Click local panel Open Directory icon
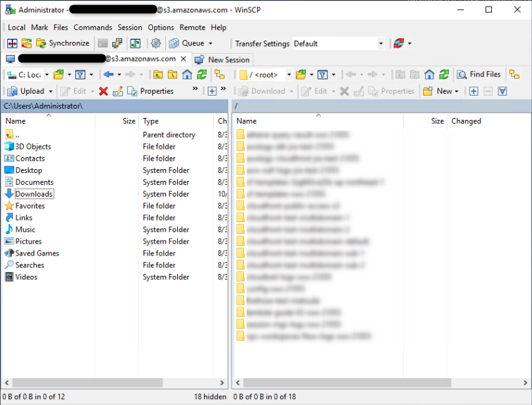The height and width of the screenshot is (405, 532). pyautogui.click(x=58, y=75)
